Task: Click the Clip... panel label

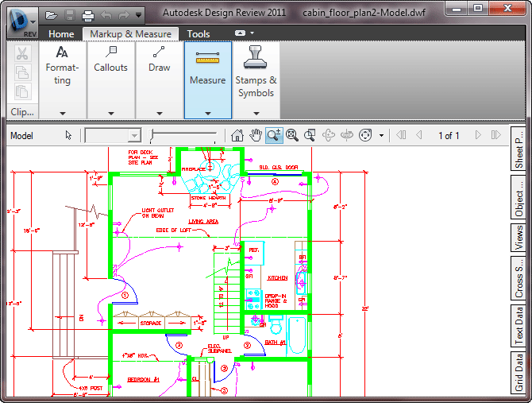Action: tap(22, 112)
